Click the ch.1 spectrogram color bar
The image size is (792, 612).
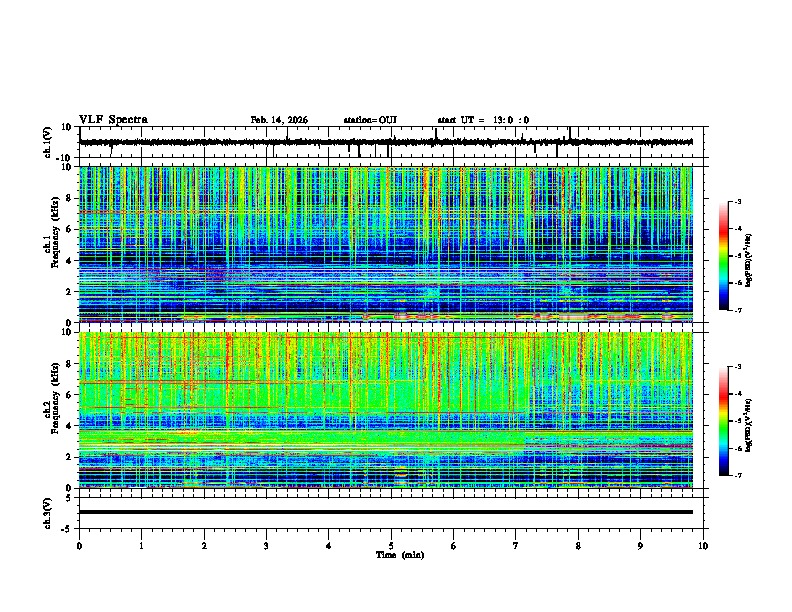point(723,256)
